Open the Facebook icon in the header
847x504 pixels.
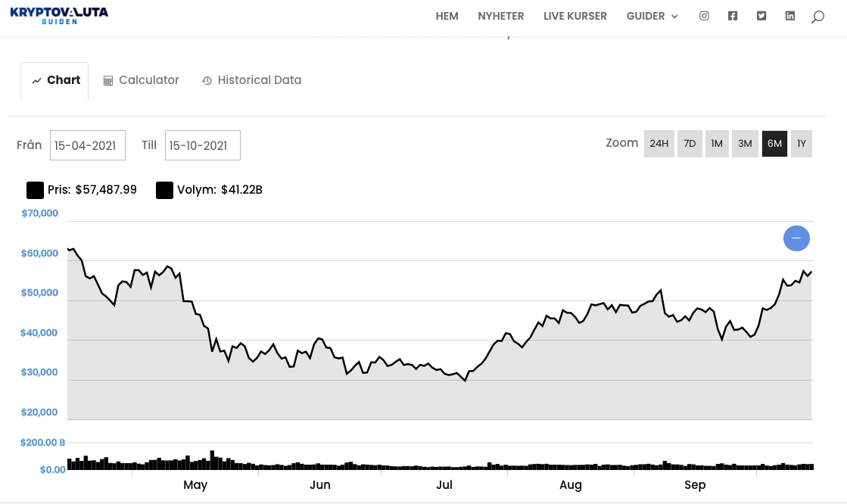click(733, 15)
